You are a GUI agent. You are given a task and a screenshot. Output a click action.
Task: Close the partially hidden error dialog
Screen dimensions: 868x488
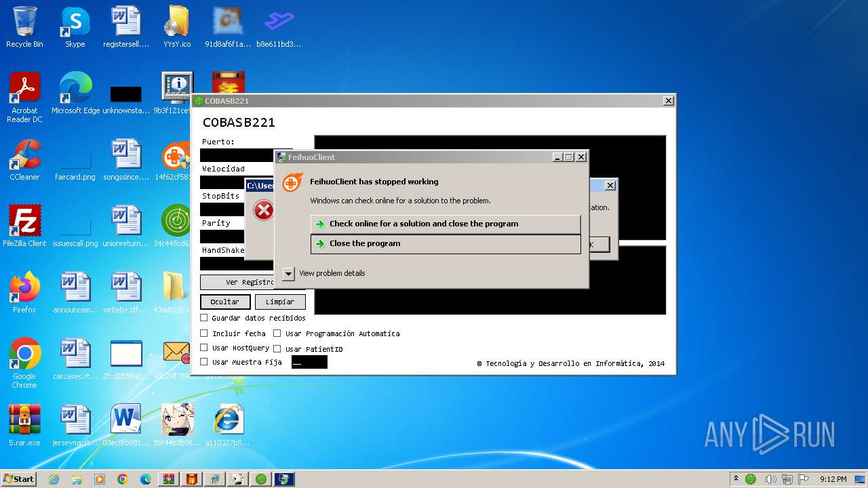click(610, 185)
